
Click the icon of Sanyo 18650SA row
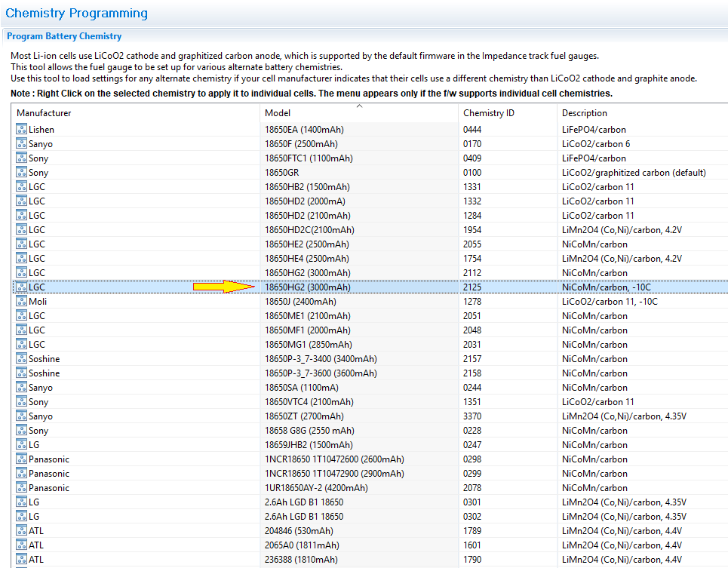point(21,387)
